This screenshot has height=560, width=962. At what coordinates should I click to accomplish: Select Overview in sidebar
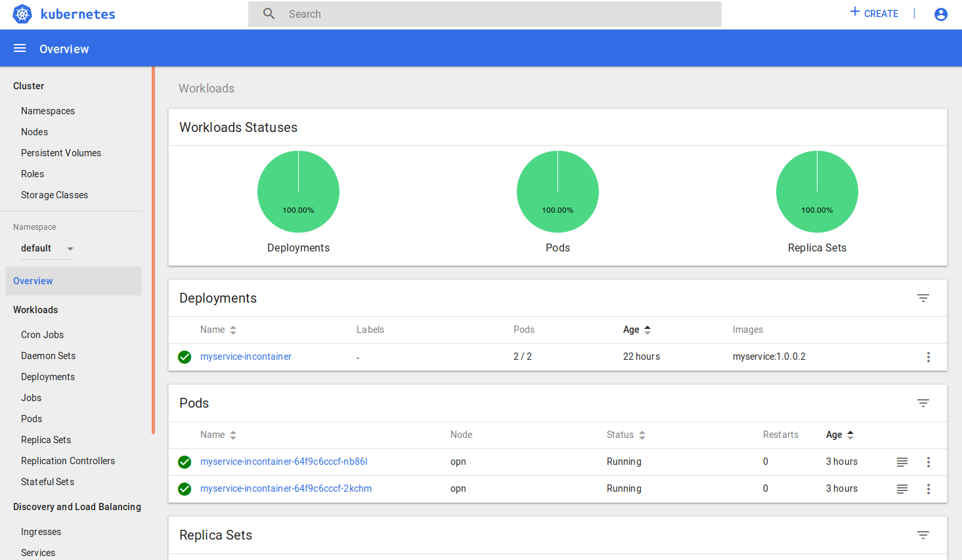74,281
